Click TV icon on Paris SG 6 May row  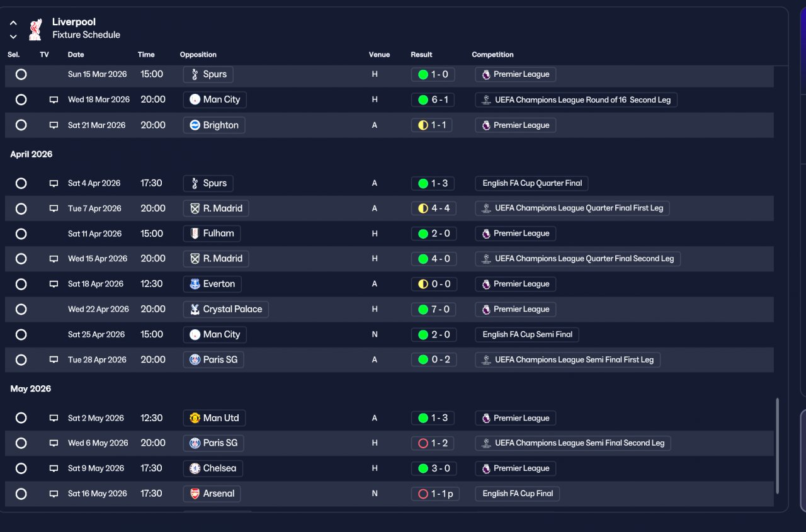click(x=54, y=443)
